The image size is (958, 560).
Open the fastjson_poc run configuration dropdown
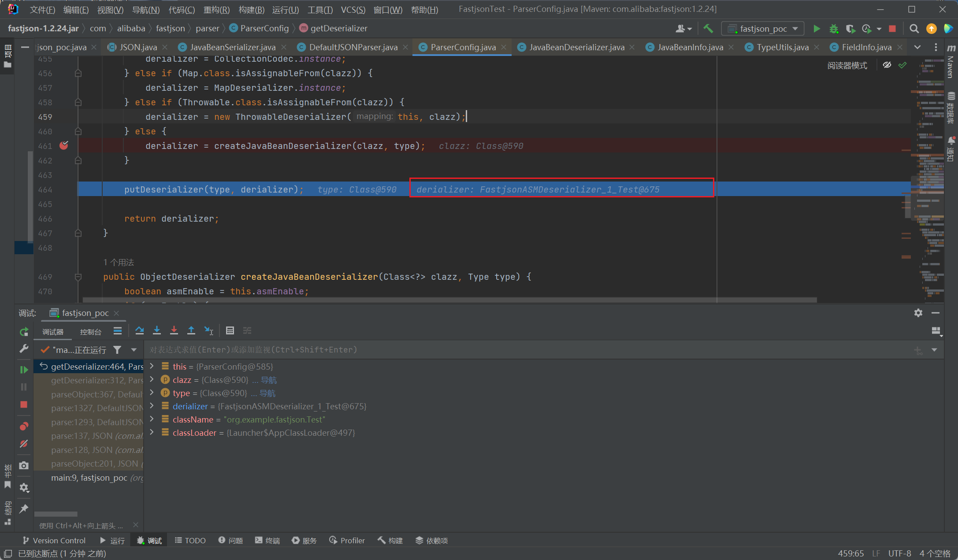[x=763, y=29]
